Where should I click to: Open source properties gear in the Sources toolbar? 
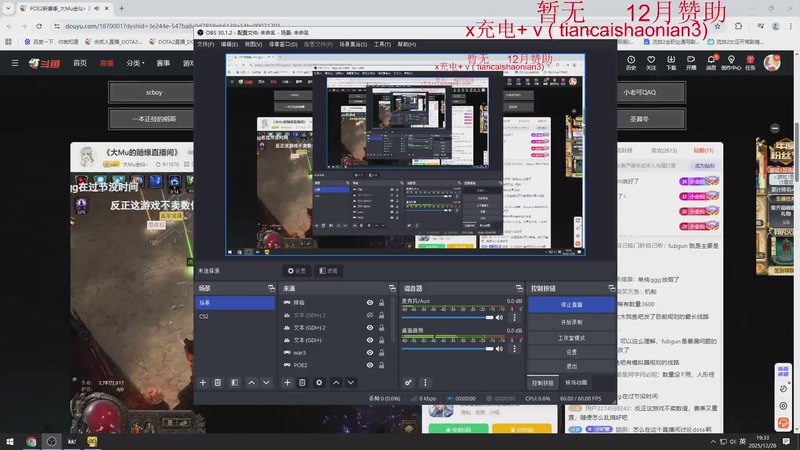(x=319, y=383)
